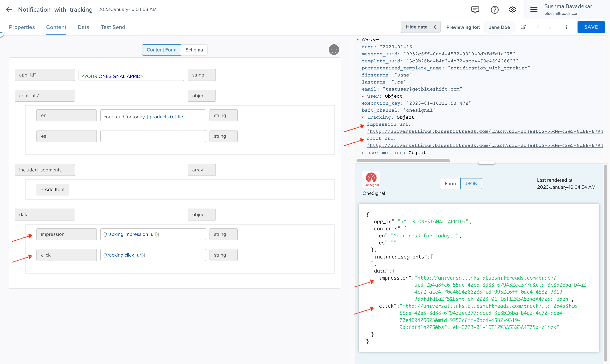Screen dimensions: 610x364
Task: Open the click_url tracking link
Action: pyautogui.click(x=484, y=145)
